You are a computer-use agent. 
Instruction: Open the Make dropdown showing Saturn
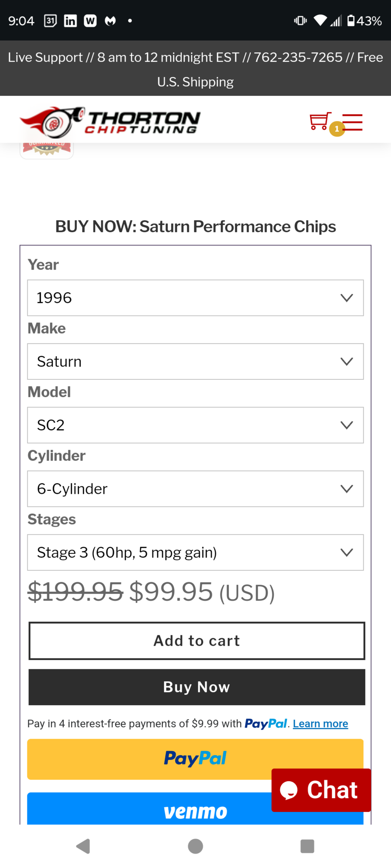pyautogui.click(x=195, y=362)
